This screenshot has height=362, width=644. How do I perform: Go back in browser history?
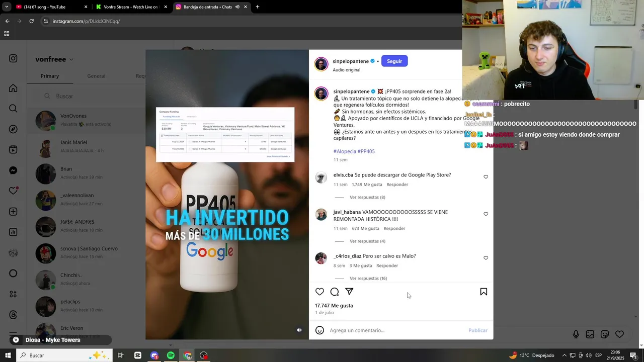(x=7, y=21)
